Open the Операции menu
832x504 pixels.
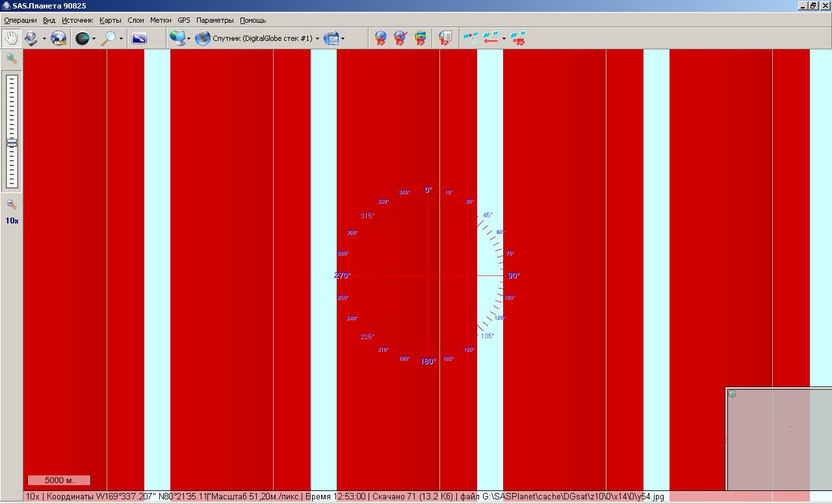[x=20, y=20]
